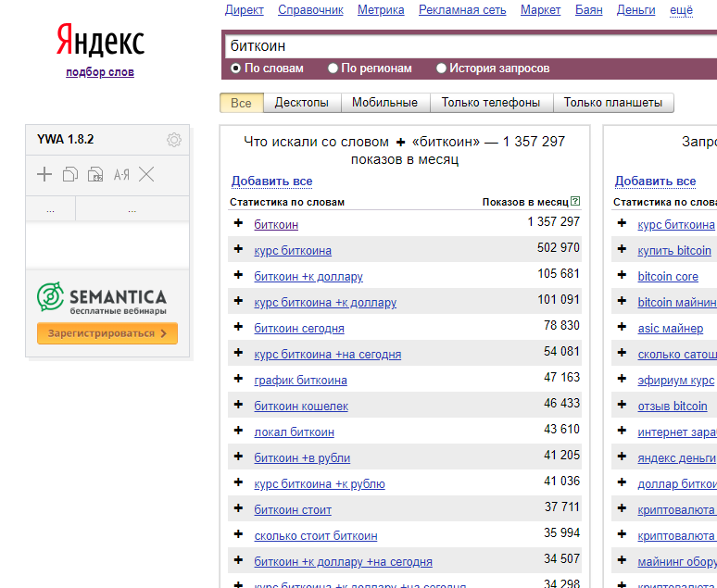The image size is (717, 588).
Task: Open YWA settings gear
Action: pos(174,140)
